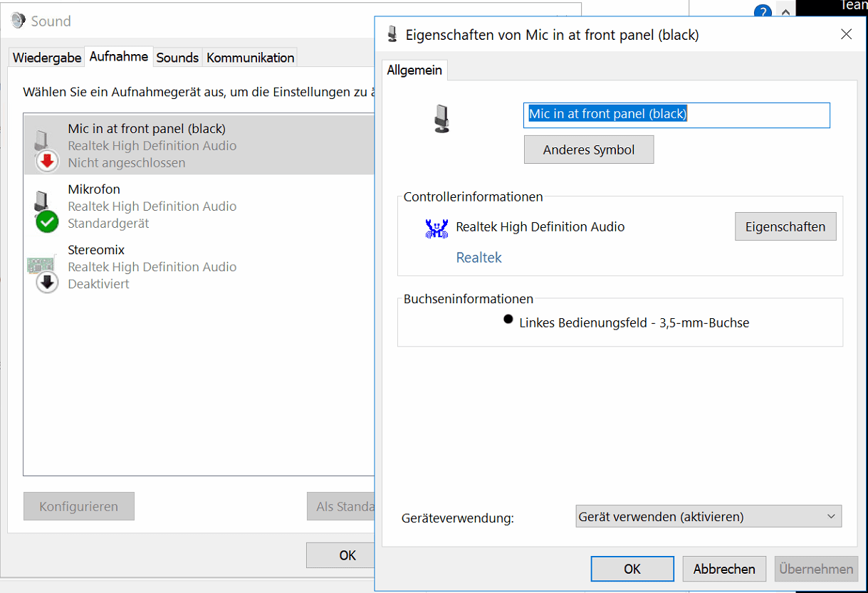This screenshot has width=868, height=593.
Task: Click the Als Standard button in Sound window
Action: coord(341,507)
